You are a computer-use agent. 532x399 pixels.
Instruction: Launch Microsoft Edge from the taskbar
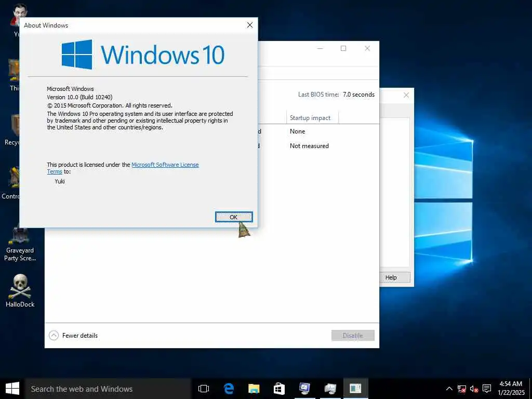click(229, 389)
